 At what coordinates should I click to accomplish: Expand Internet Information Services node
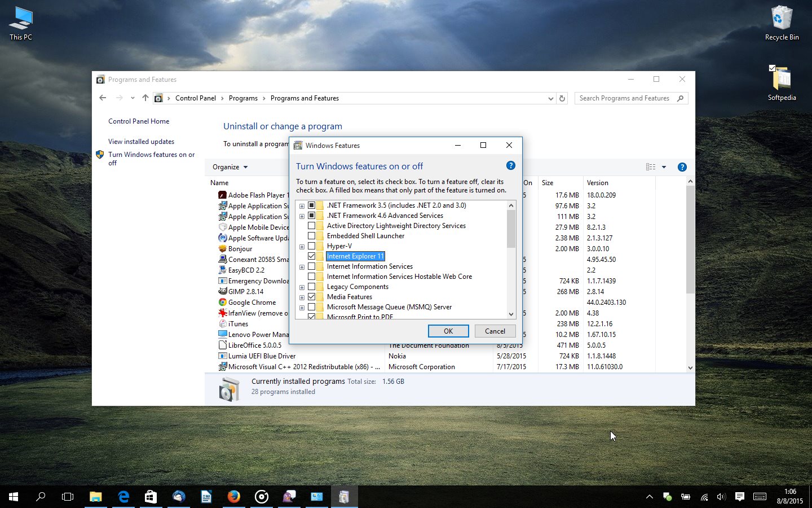302,267
